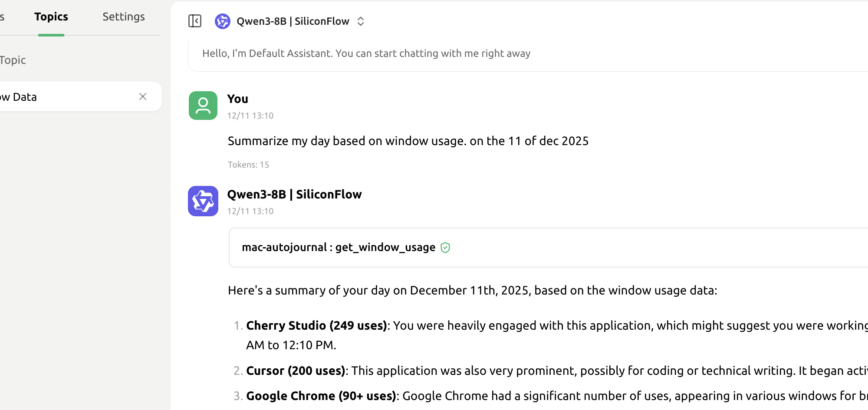Click your green user avatar
The height and width of the screenshot is (410, 868).
[203, 106]
